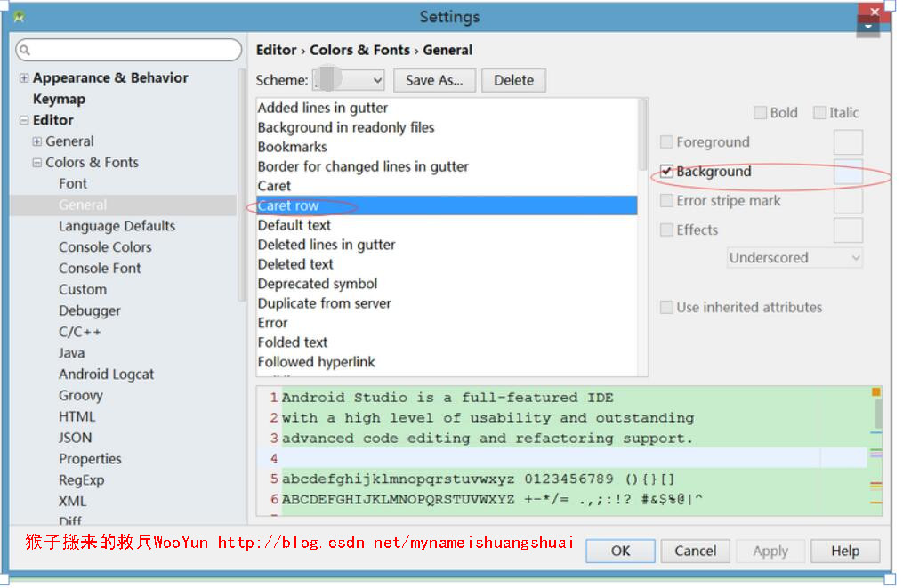This screenshot has width=903, height=588.
Task: Select 'Deprecated symbol' list item
Action: [447, 284]
